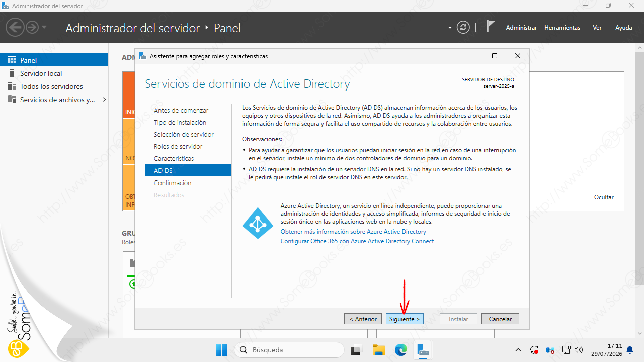The height and width of the screenshot is (362, 644).
Task: Launch Microsoft Edge from the taskbar
Action: click(400, 350)
